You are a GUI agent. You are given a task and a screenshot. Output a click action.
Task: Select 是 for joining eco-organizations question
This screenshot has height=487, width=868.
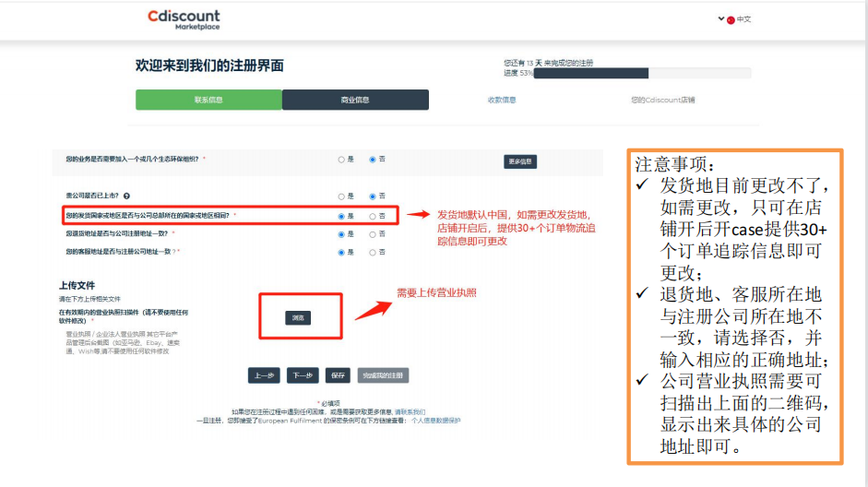[341, 160]
